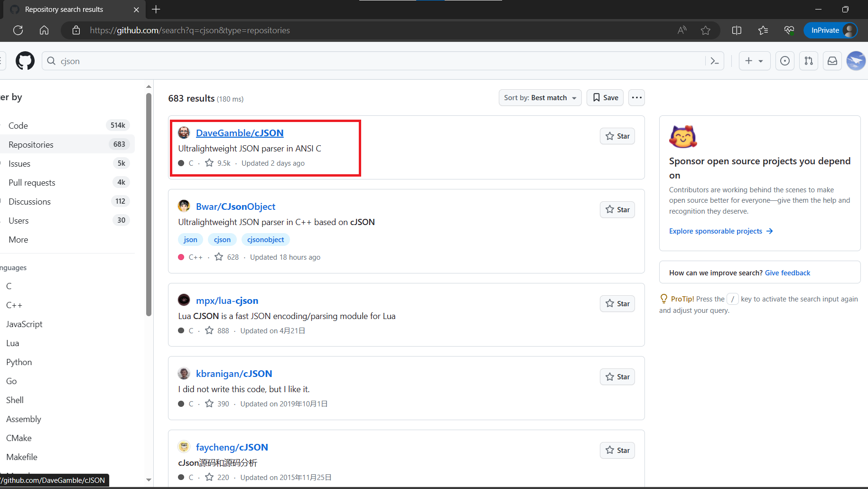Click DaveGamble avatar image
This screenshot has height=489, width=868.
coord(184,132)
